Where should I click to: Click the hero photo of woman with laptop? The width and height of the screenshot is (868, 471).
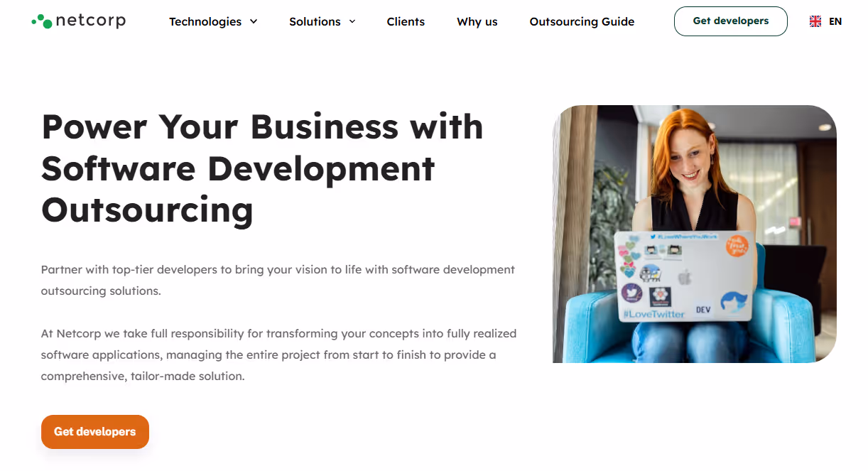(694, 234)
